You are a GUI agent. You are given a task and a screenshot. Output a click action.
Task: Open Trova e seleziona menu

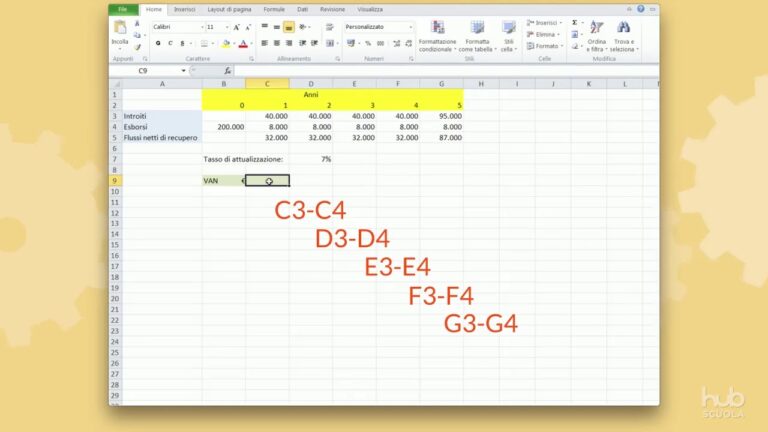(624, 36)
